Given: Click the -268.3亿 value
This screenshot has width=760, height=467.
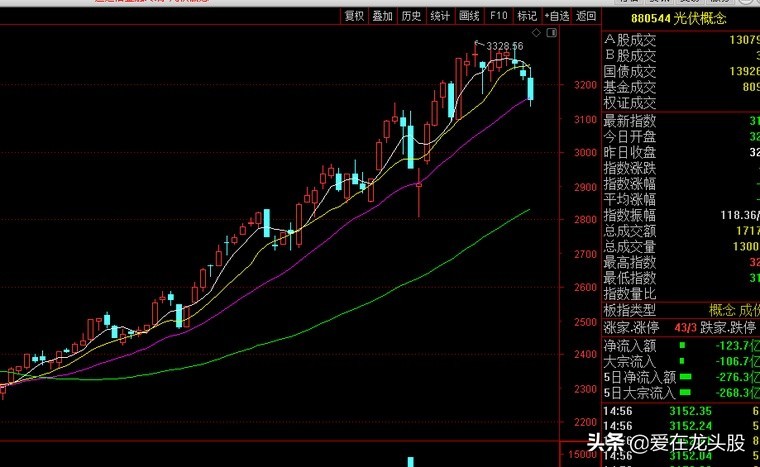Looking at the screenshot, I should (x=737, y=392).
